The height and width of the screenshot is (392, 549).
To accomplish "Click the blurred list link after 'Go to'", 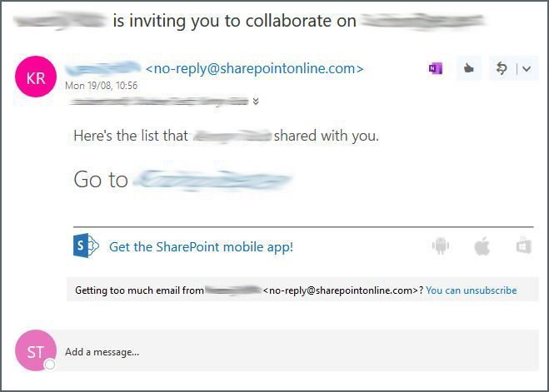I will 212,179.
